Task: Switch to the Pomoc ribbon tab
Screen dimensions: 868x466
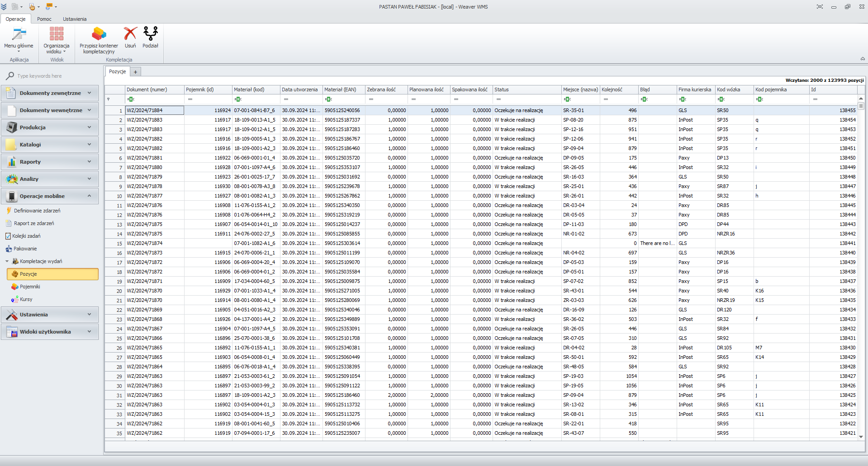Action: coord(44,19)
